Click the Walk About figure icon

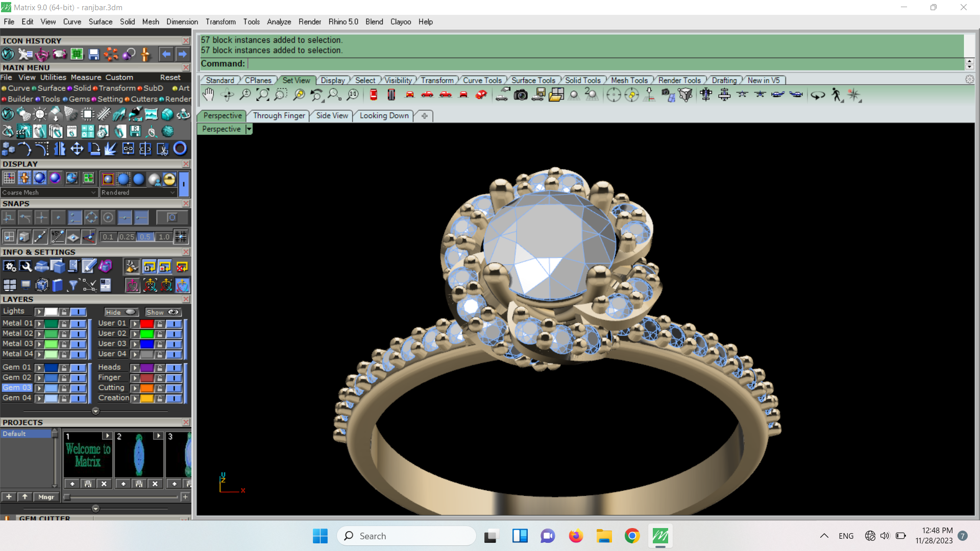click(x=836, y=95)
